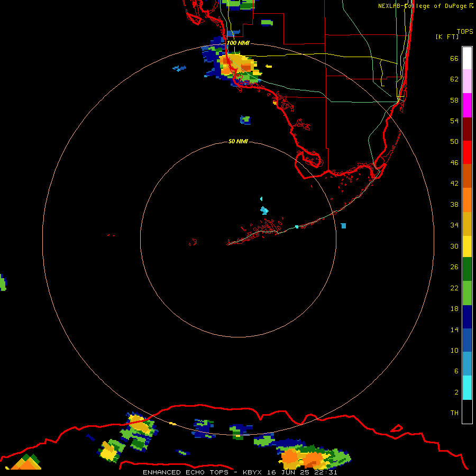The height and width of the screenshot is (476, 476).
Task: Click the ENHANCED ECHO TOPS KBYX caption
Action: (x=240, y=472)
